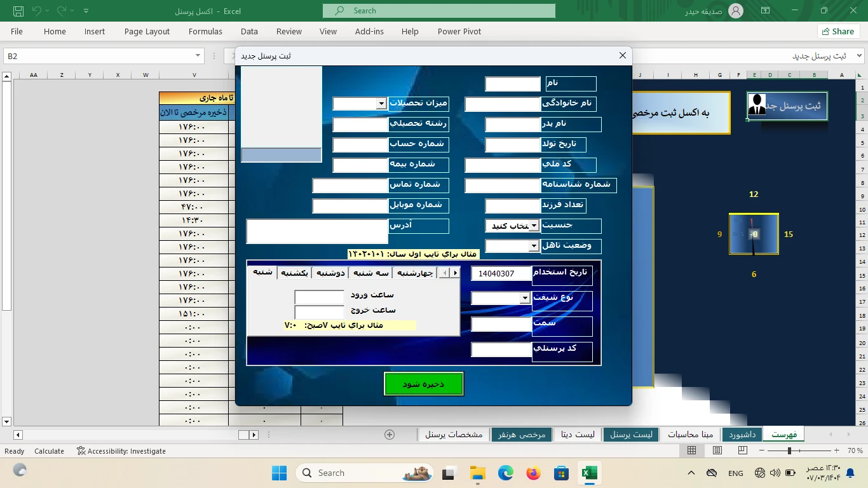Screen dimensions: 868x488
Task: Open File Explorer from the taskbar
Action: click(477, 473)
